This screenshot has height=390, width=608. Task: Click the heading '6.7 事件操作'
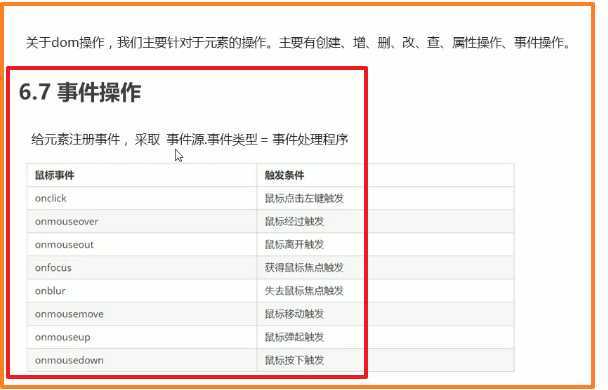80,92
